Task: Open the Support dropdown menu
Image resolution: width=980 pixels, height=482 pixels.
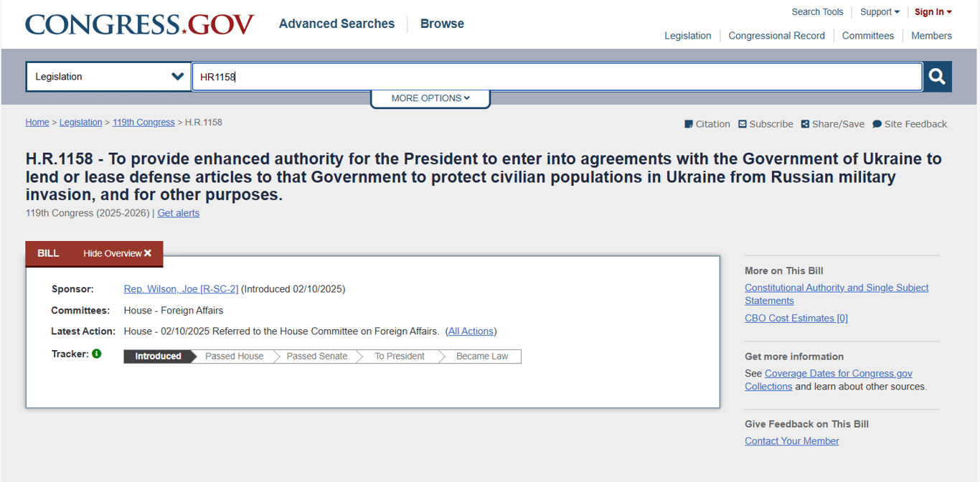Action: pyautogui.click(x=880, y=12)
